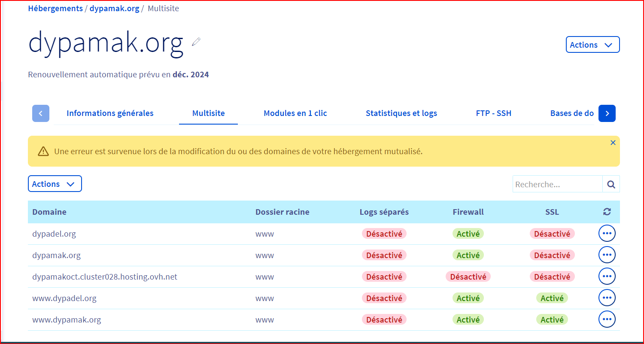Dismiss the yellow error banner
Image resolution: width=644 pixels, height=344 pixels.
[x=613, y=143]
